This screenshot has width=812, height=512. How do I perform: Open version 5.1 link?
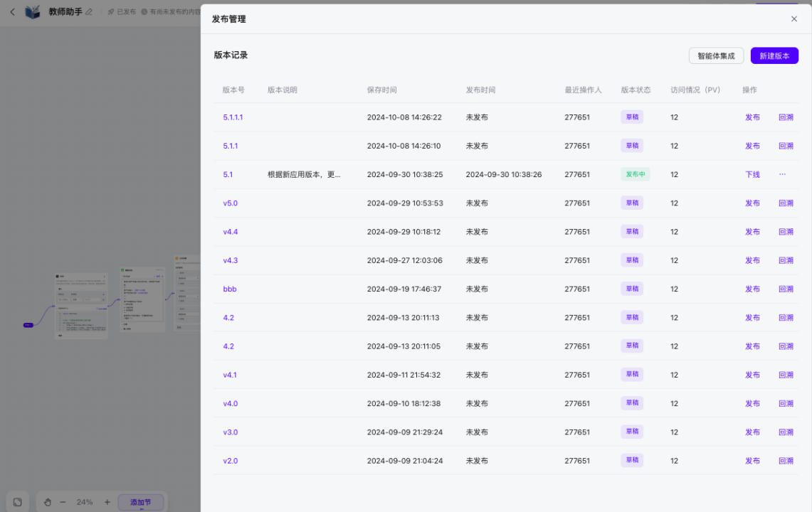[x=228, y=174]
